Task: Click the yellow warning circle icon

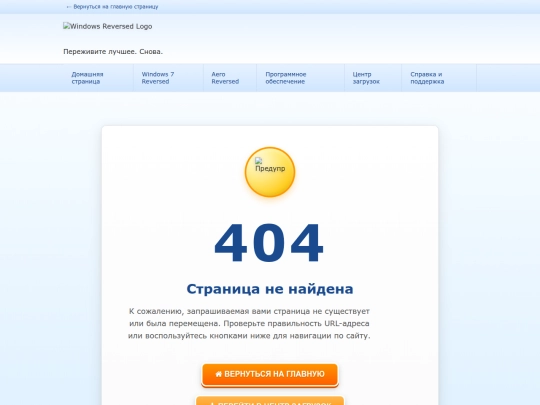Action: point(270,172)
